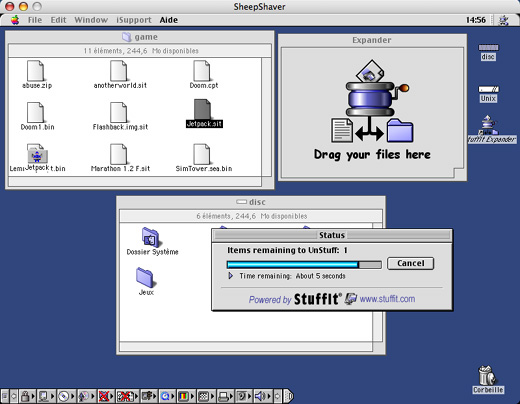Collapse the control strip end tab
Image resolution: width=520 pixels, height=404 pixels.
289,396
